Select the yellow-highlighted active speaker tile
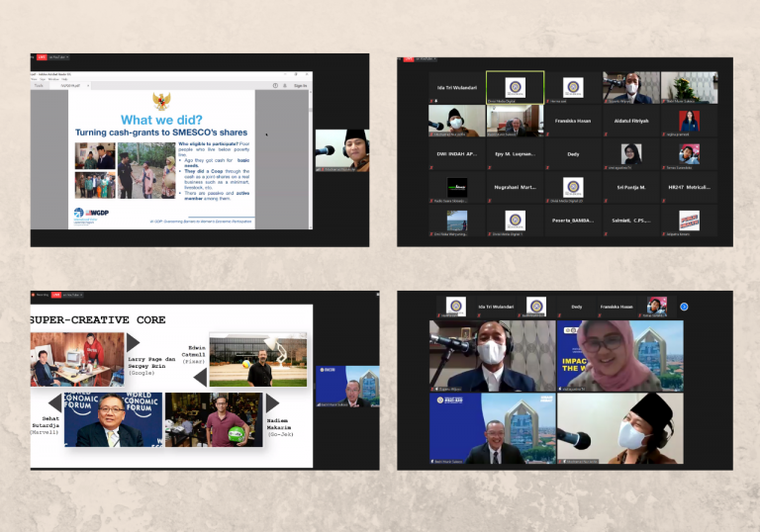Image resolution: width=760 pixels, height=532 pixels. 515,88
